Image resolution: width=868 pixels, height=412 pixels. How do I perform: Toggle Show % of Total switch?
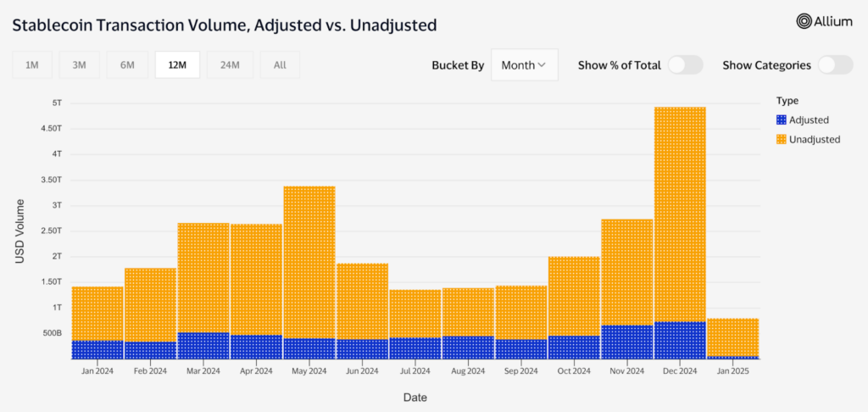(685, 65)
